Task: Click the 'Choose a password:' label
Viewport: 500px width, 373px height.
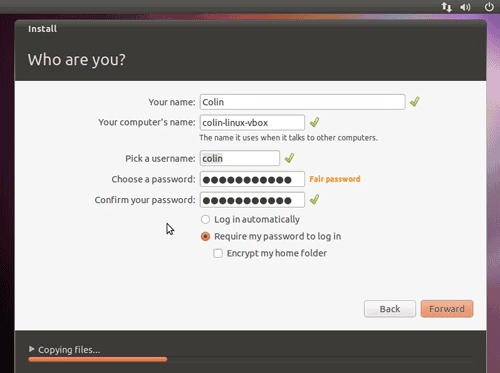Action: point(153,179)
